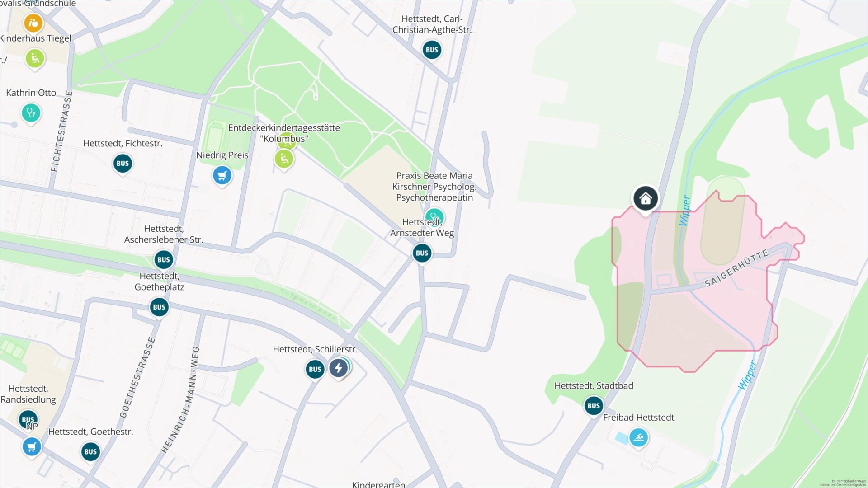The width and height of the screenshot is (868, 488).
Task: Select the Kinderhaus Tiegel orange marker
Action: tap(33, 23)
